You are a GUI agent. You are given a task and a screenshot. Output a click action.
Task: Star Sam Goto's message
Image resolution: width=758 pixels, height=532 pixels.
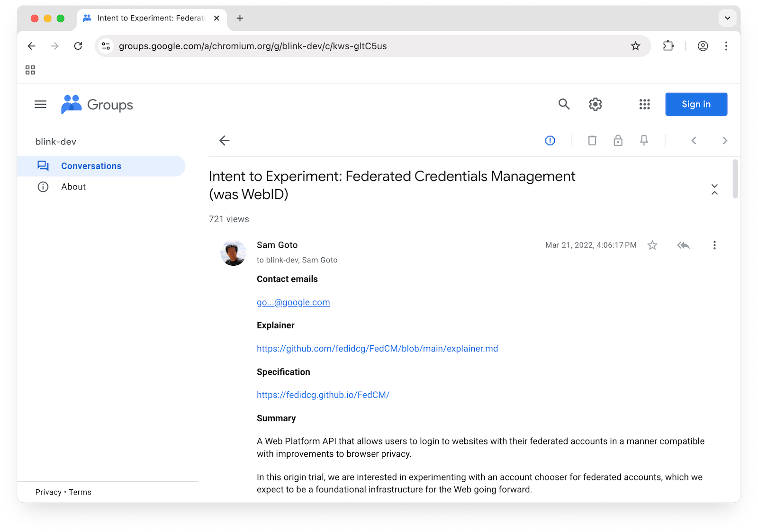(x=652, y=245)
